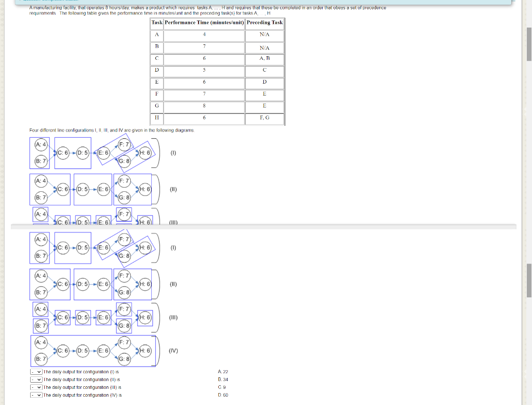This screenshot has width=532, height=405.
Task: Click the 'A: 4' node in configuration IV
Action: 41,342
